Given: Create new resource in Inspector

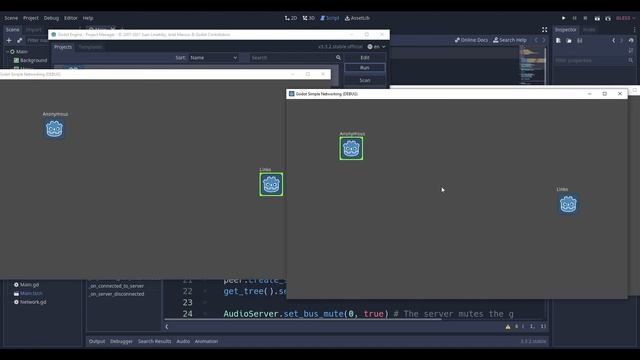Looking at the screenshot, I should pyautogui.click(x=558, y=40).
